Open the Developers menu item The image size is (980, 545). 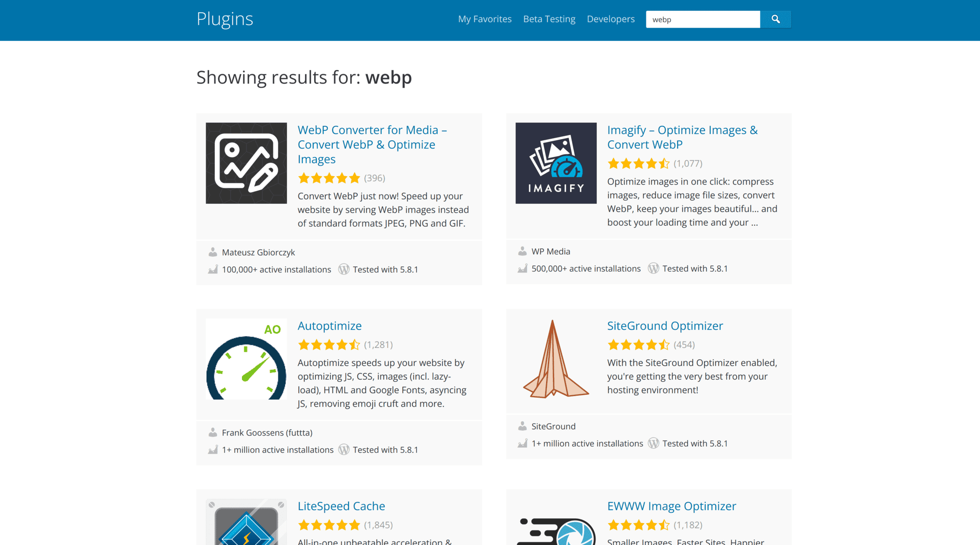point(611,19)
